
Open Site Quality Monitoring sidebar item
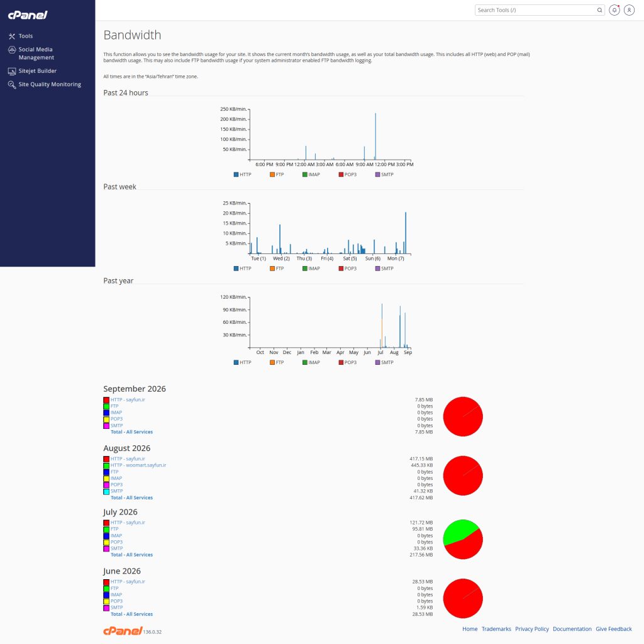[x=50, y=85]
